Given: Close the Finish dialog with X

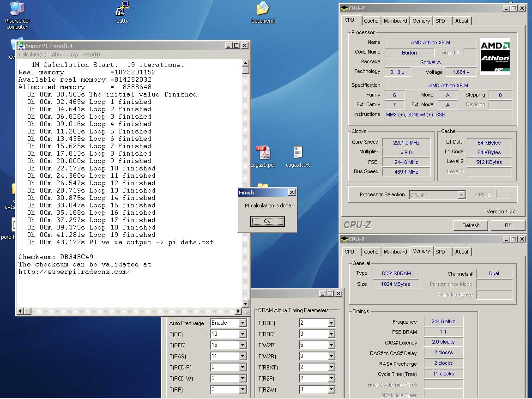Looking at the screenshot, I should (x=291, y=193).
